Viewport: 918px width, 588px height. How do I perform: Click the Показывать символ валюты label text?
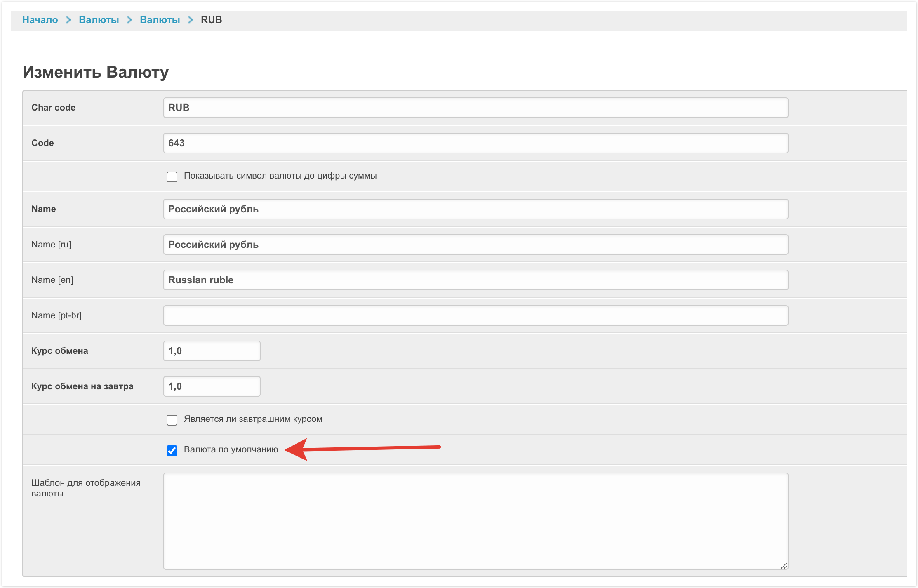coord(280,176)
